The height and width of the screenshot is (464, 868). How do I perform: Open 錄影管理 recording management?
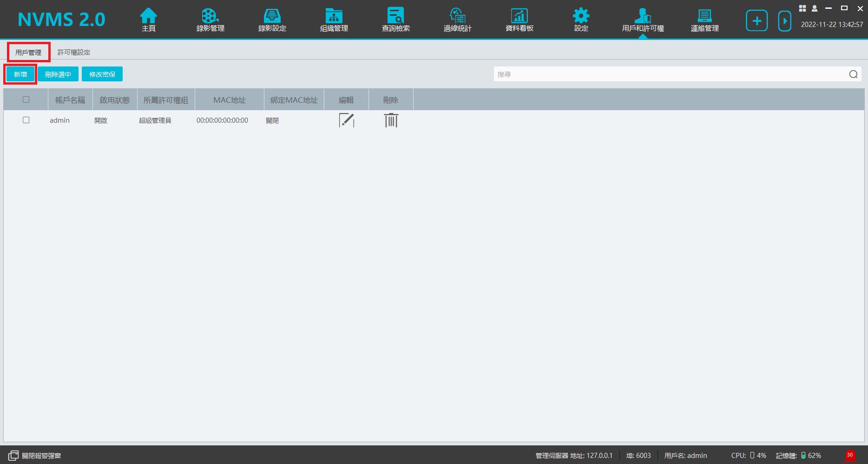pos(210,20)
